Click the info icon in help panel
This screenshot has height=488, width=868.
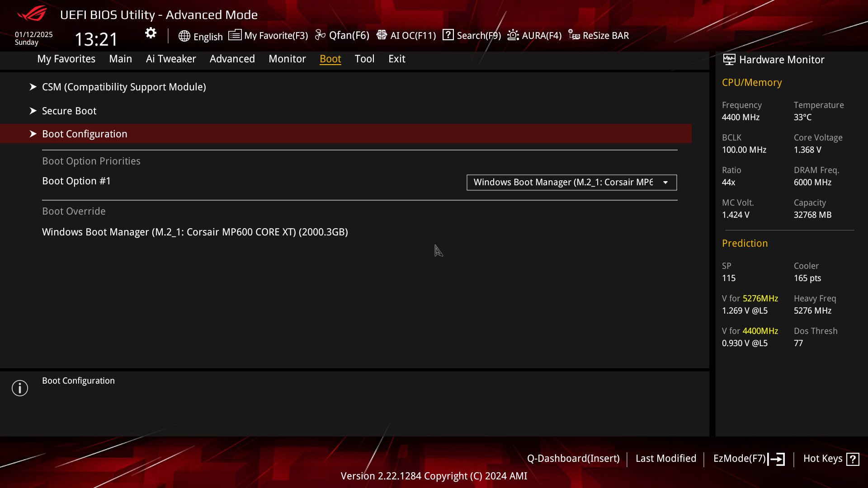(20, 388)
